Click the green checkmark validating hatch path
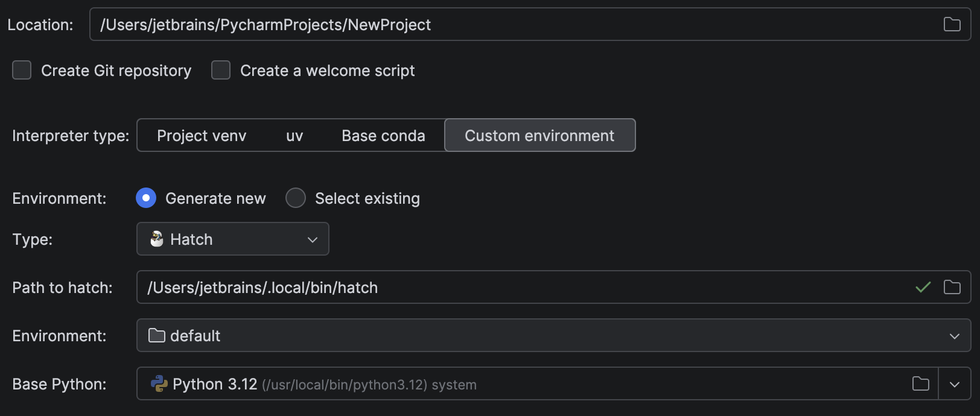This screenshot has height=416, width=980. [923, 288]
